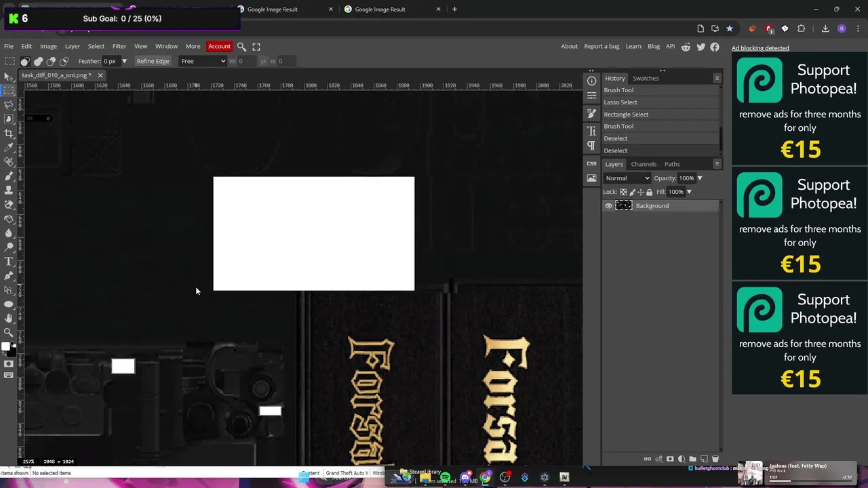Open the Learn link
Screen dimensions: 868x488
click(x=633, y=47)
